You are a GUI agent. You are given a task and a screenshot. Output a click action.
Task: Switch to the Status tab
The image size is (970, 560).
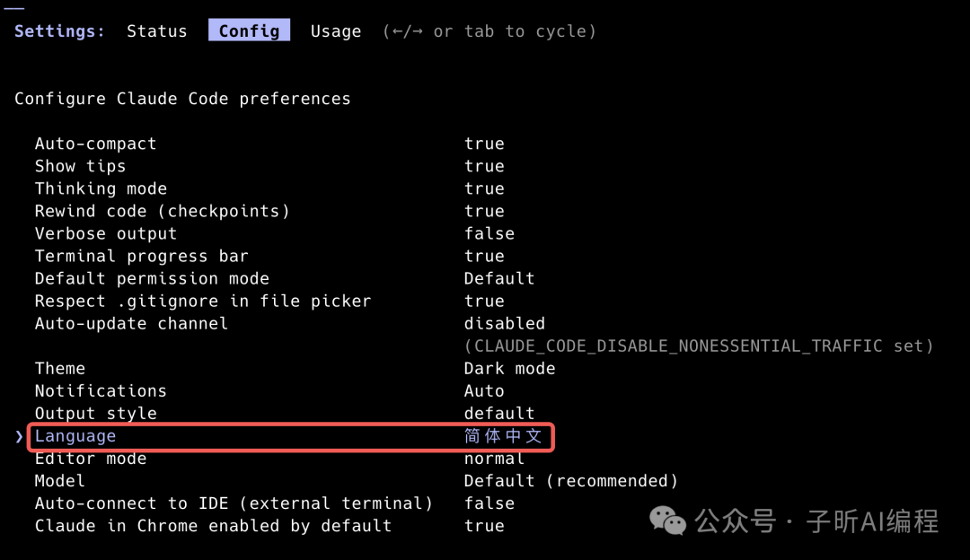pyautogui.click(x=156, y=31)
